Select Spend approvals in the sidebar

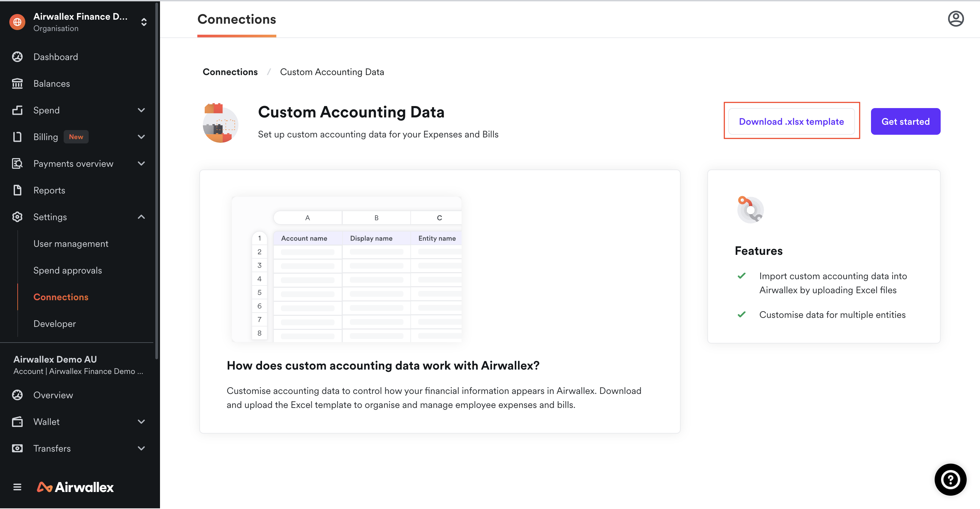tap(67, 270)
